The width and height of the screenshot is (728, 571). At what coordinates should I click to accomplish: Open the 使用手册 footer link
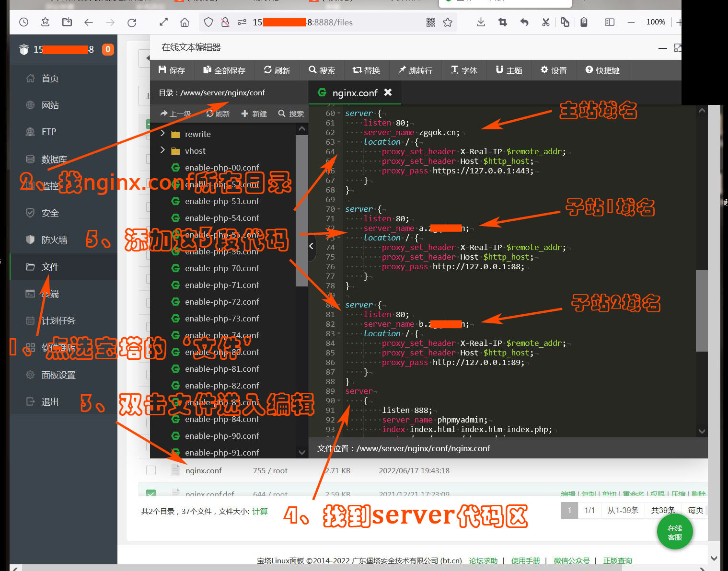point(526,560)
